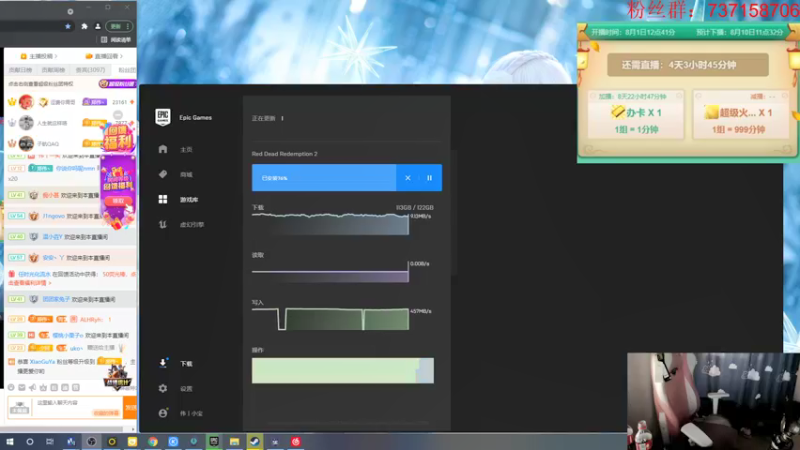Click the 超级火 X 1 gift card
The image size is (800, 450).
(739, 115)
